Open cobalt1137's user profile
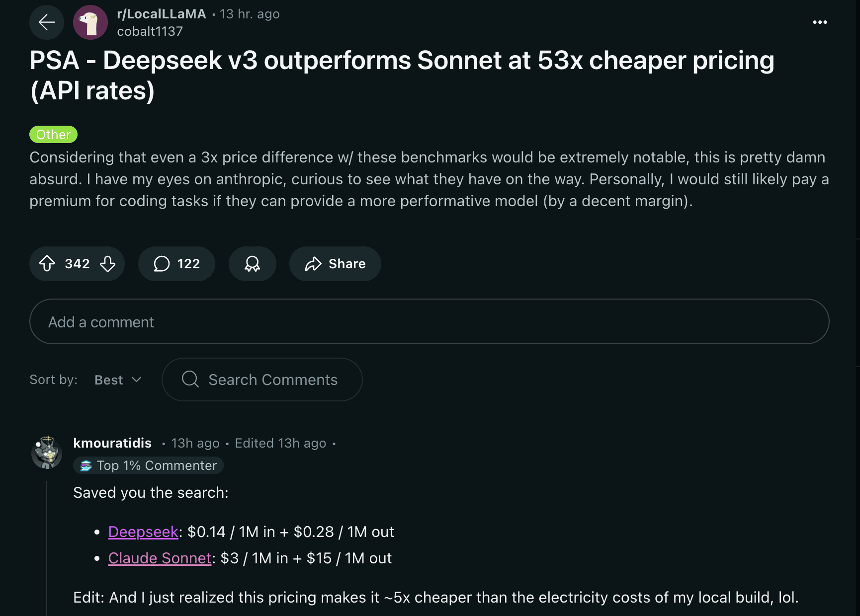Screen dimensions: 860x616 (150, 31)
